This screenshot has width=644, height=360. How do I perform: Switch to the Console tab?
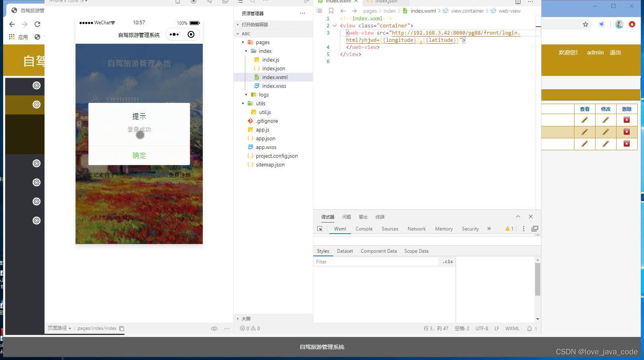tap(364, 229)
